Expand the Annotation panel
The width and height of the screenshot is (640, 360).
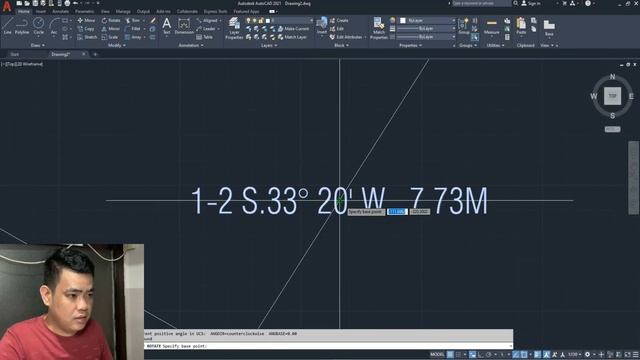point(191,45)
